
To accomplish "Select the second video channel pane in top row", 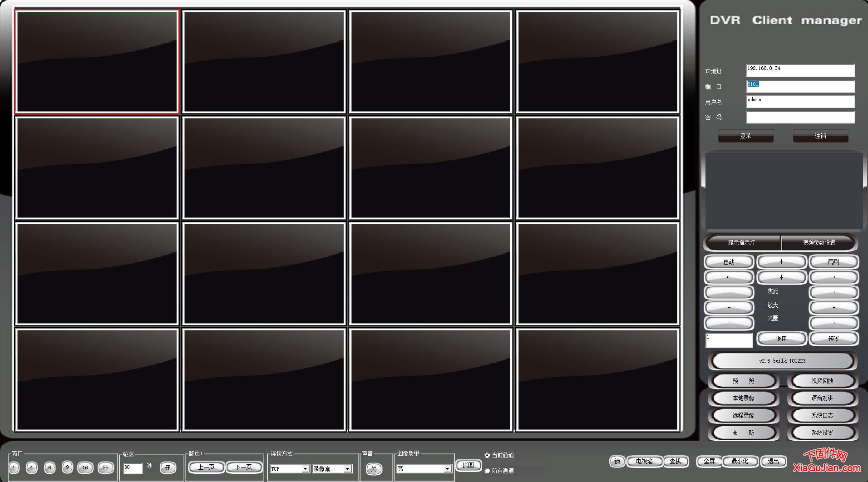I will coord(264,62).
